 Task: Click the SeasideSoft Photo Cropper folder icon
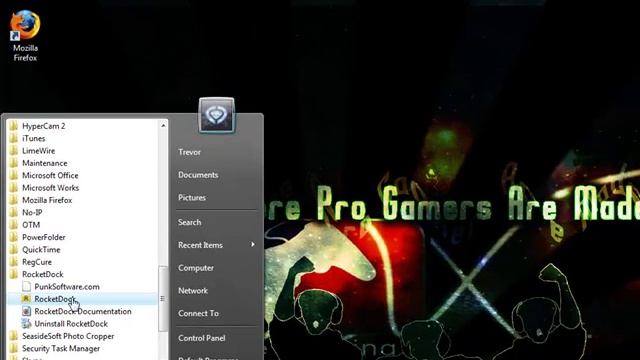click(x=13, y=336)
